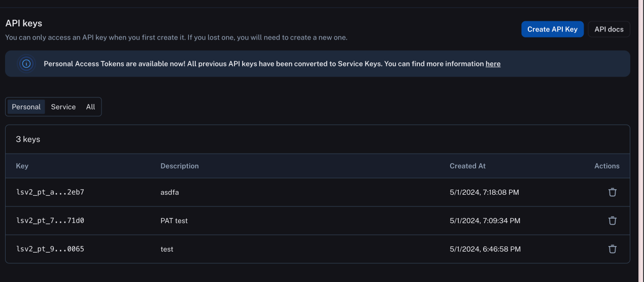
Task: Click the asdfa description cell
Action: point(170,192)
